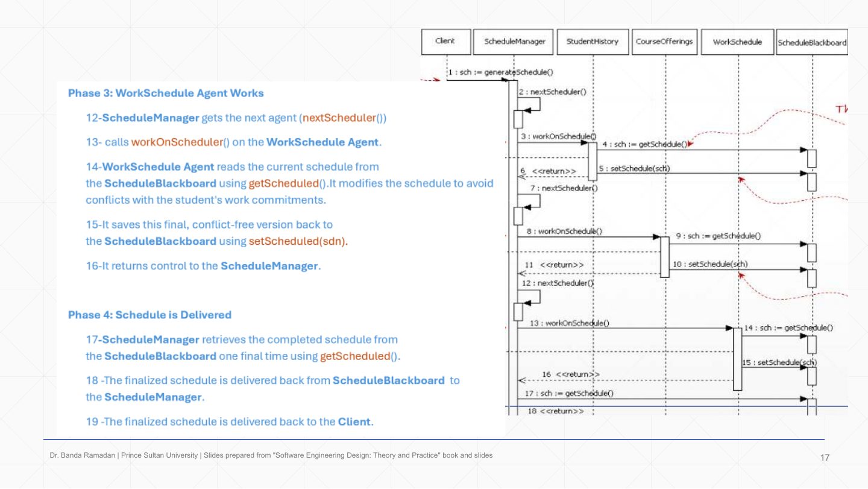868x489 pixels.
Task: Click the CourseOfferings lifeline box
Action: point(664,42)
